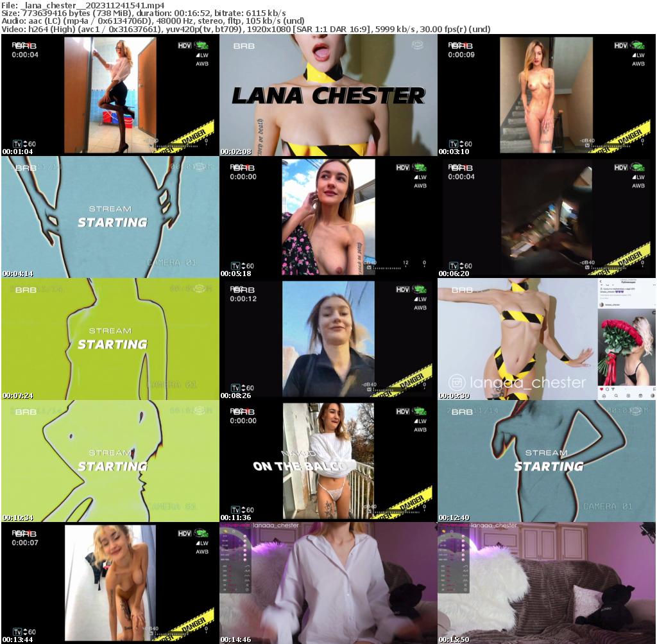Toggle the TV 60 shutter speed indicator
Screen dimensions: 657x644
(x=459, y=143)
